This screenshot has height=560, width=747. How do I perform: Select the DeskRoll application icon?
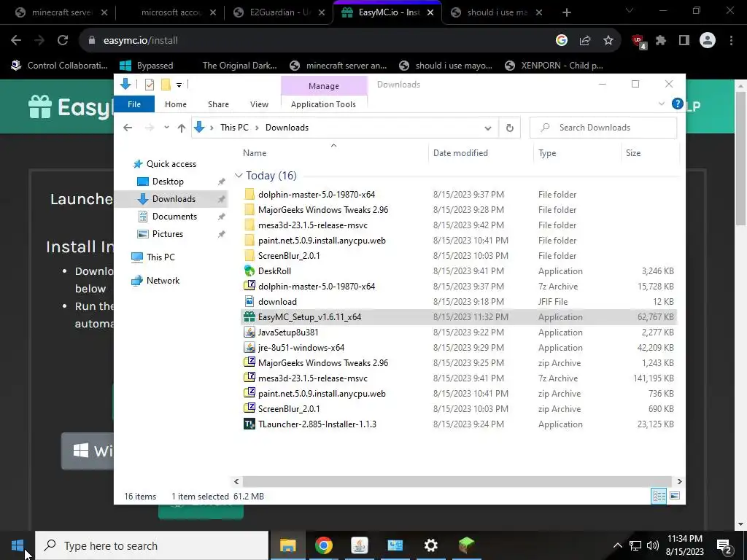point(249,271)
